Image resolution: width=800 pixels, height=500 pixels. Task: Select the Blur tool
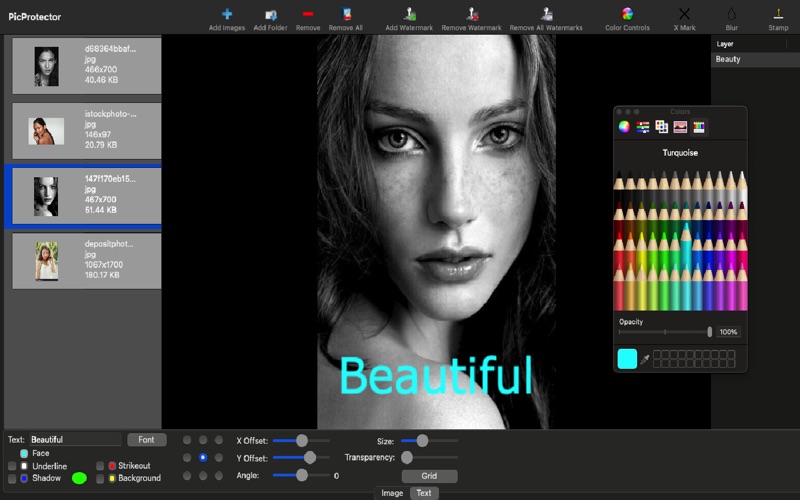click(x=732, y=14)
